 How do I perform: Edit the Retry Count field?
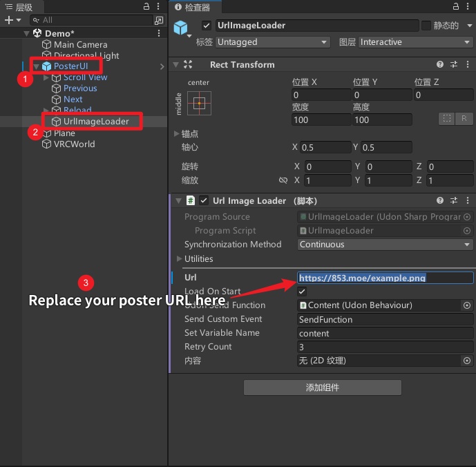[385, 347]
